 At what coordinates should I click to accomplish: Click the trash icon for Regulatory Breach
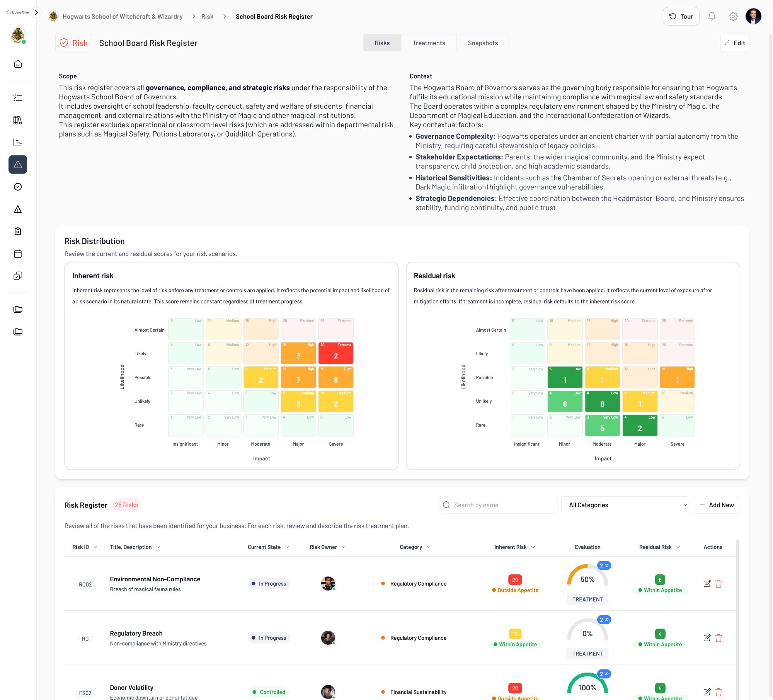[x=719, y=638]
